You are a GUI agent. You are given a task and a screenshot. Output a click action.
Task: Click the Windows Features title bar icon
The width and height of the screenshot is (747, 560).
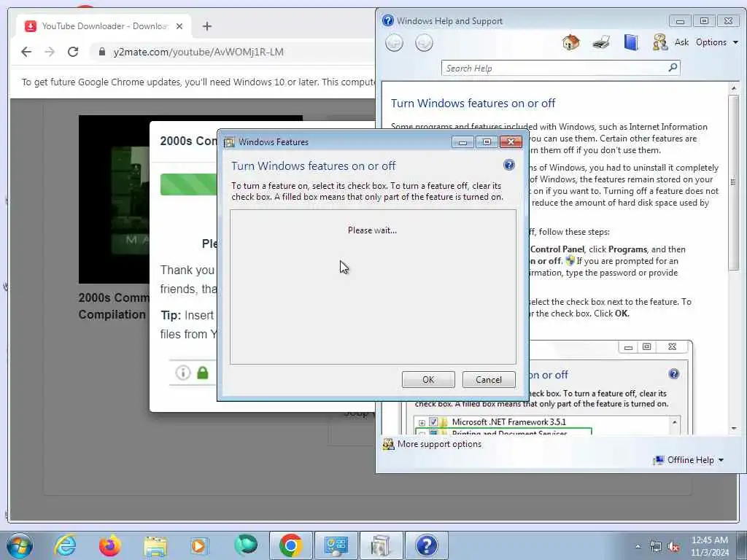click(229, 142)
